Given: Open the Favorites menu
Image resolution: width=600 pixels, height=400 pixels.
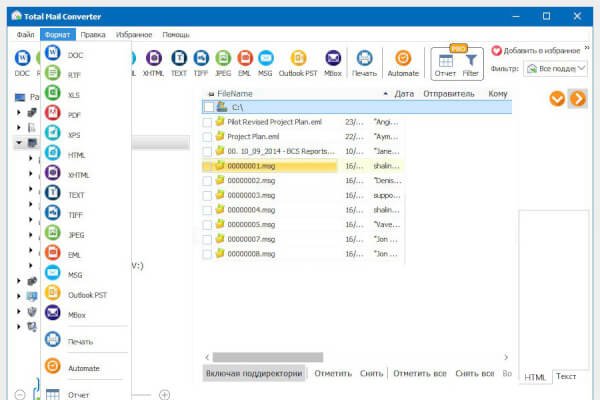Looking at the screenshot, I should [x=134, y=34].
